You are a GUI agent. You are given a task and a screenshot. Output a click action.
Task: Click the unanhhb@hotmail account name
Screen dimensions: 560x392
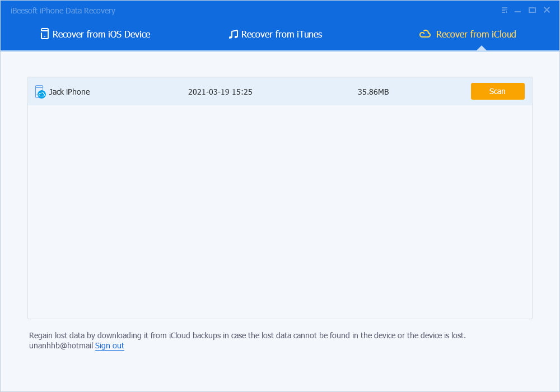(x=61, y=346)
